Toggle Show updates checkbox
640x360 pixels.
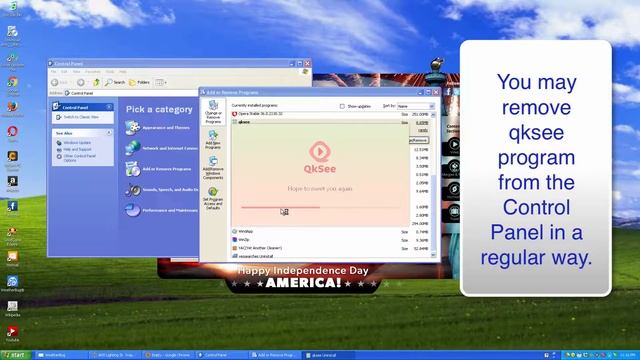pyautogui.click(x=342, y=106)
